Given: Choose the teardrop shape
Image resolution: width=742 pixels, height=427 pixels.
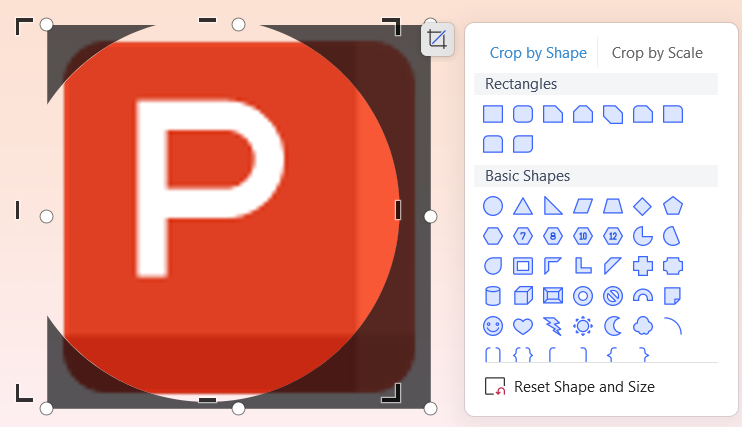Looking at the screenshot, I should tap(493, 266).
